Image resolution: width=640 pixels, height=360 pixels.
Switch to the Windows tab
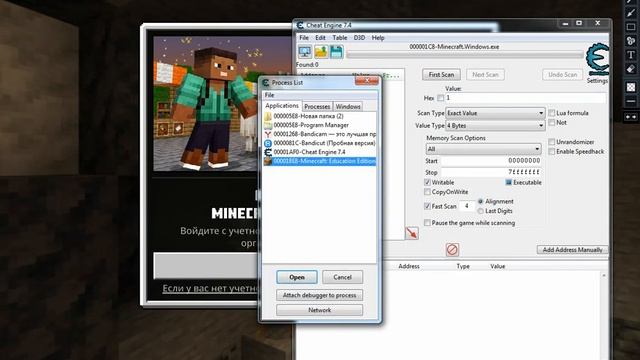point(348,107)
